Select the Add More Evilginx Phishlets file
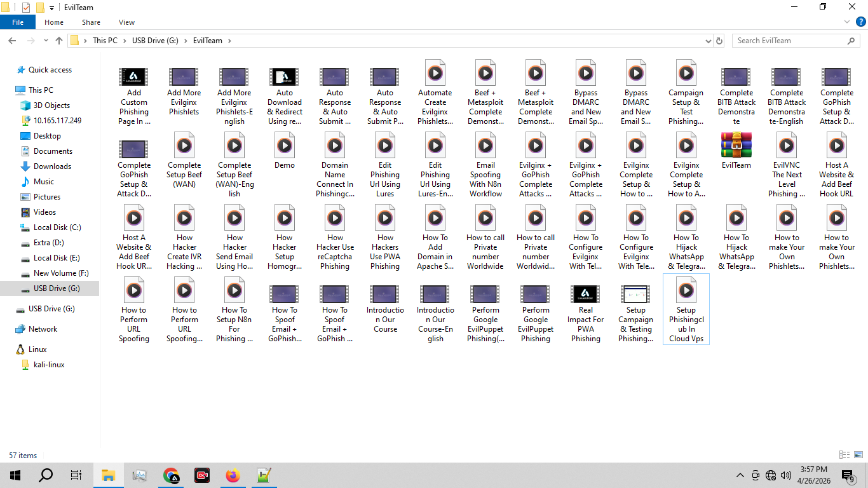 tap(184, 92)
